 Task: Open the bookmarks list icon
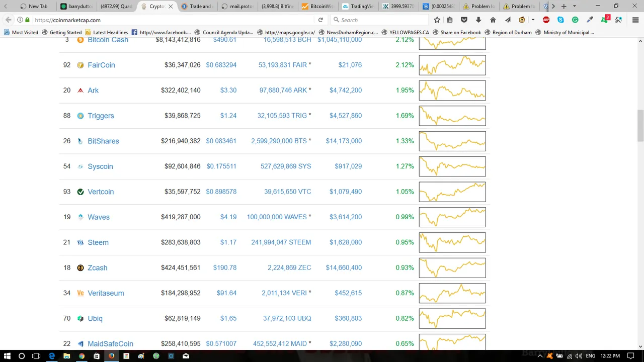[x=450, y=20]
